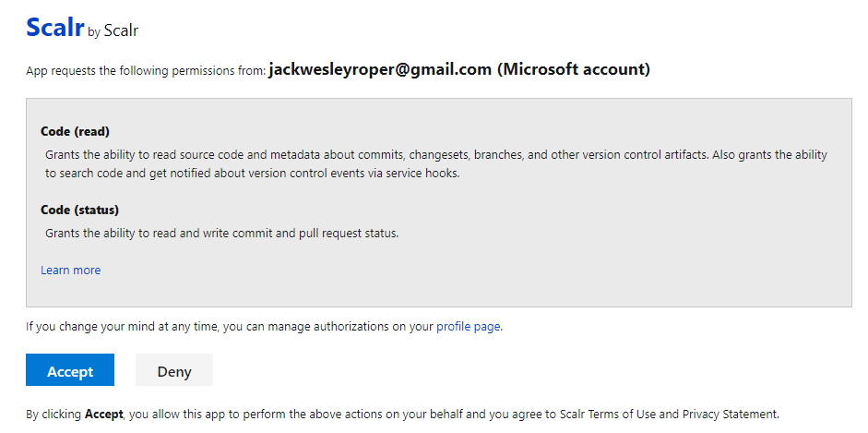Click the "(Microsoft account)" label
868x433 pixels.
point(573,70)
